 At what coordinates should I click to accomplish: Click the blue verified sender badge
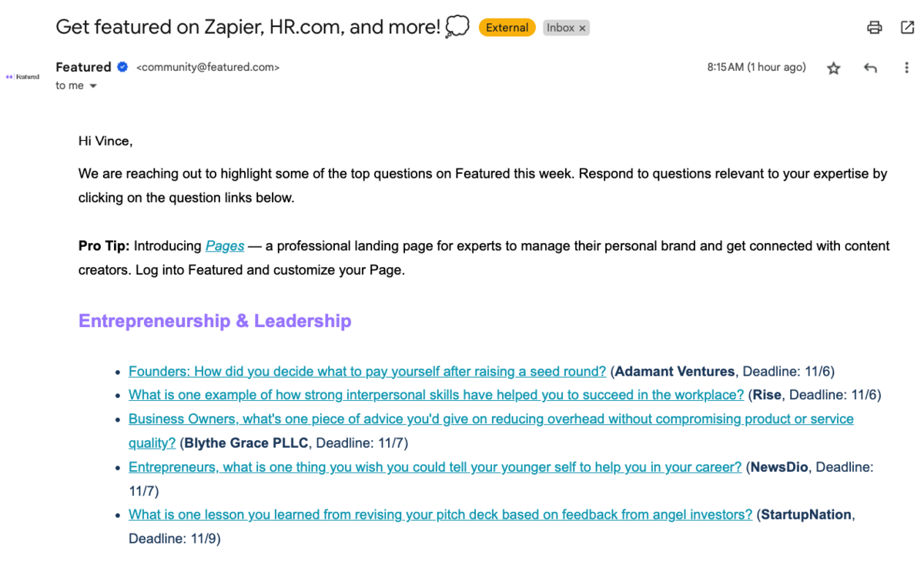pos(122,67)
